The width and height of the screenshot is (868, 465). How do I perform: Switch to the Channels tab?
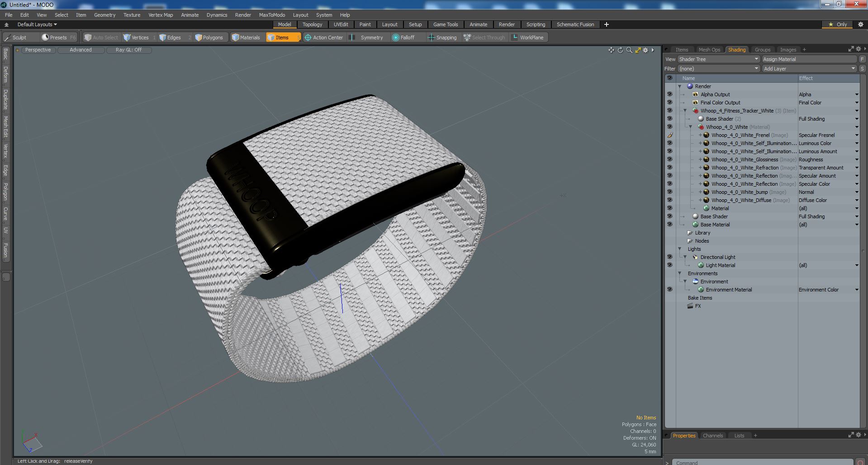tap(712, 436)
